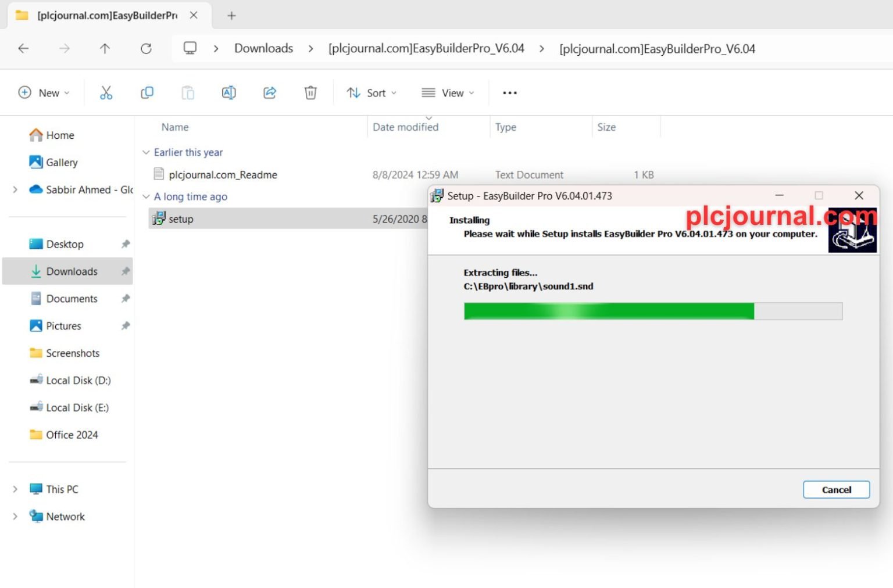Expand the This PC tree node
The image size is (893, 588).
pyautogui.click(x=15, y=489)
